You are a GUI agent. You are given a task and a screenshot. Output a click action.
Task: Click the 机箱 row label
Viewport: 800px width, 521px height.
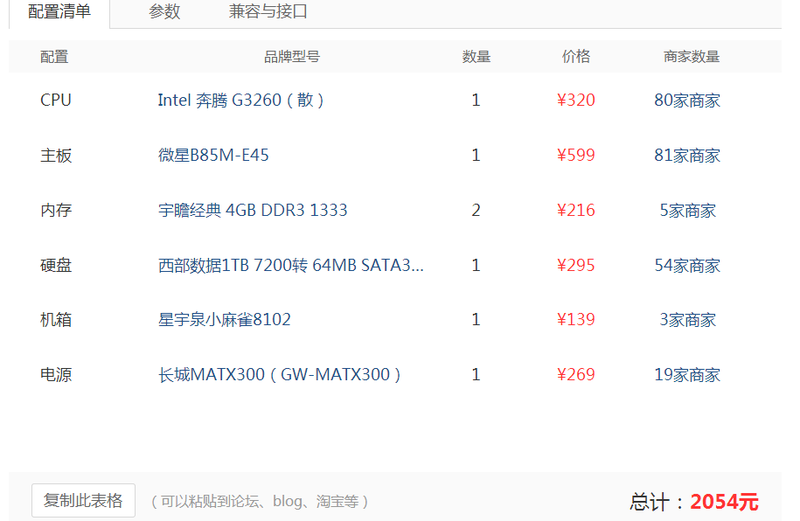point(56,320)
